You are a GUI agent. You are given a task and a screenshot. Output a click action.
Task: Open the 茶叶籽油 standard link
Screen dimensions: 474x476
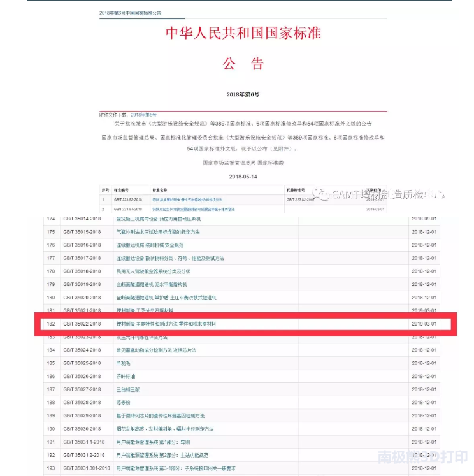(125, 376)
